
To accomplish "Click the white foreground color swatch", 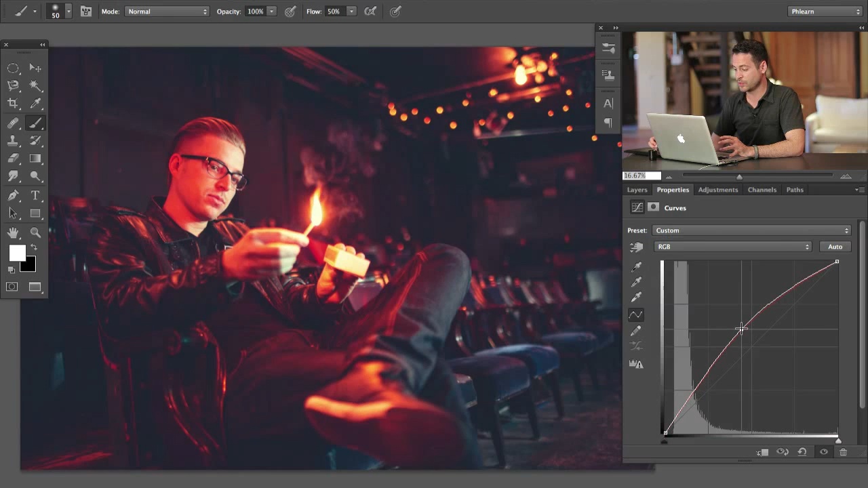I will click(x=17, y=253).
